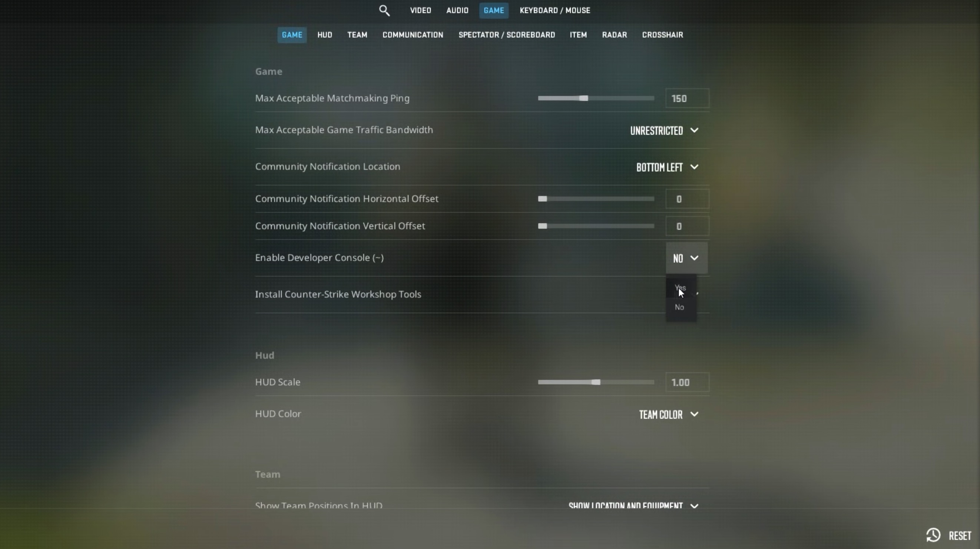Collapse the Enable Developer Console dropdown
The width and height of the screenshot is (980, 549).
click(686, 258)
